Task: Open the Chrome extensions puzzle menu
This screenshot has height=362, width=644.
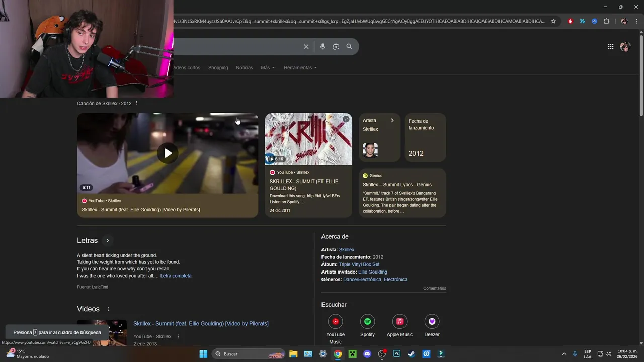Action: 607,21
